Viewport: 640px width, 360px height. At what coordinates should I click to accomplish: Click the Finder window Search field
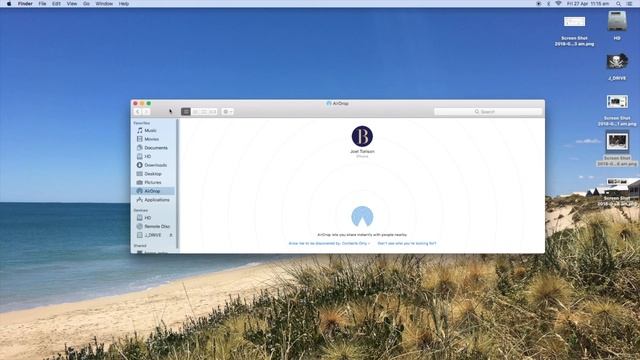(488, 111)
